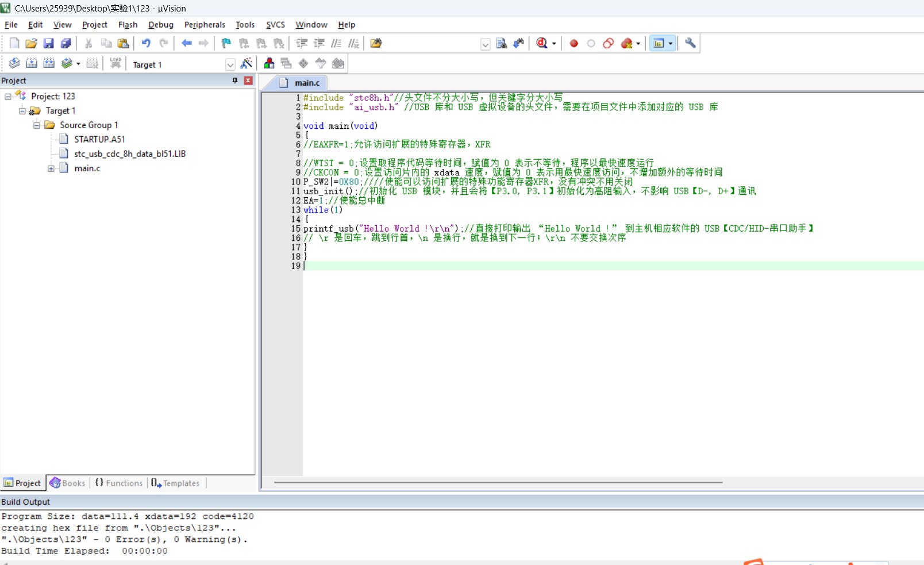
Task: Close the Project panel
Action: pos(248,80)
